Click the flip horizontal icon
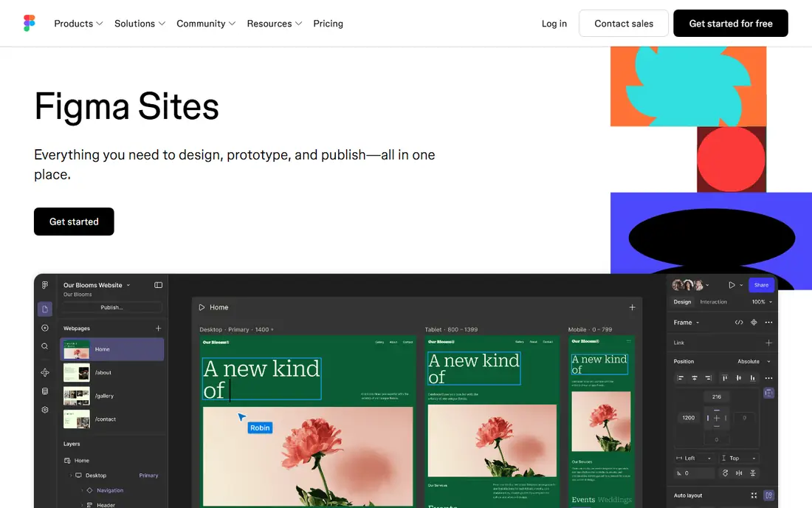 point(739,473)
